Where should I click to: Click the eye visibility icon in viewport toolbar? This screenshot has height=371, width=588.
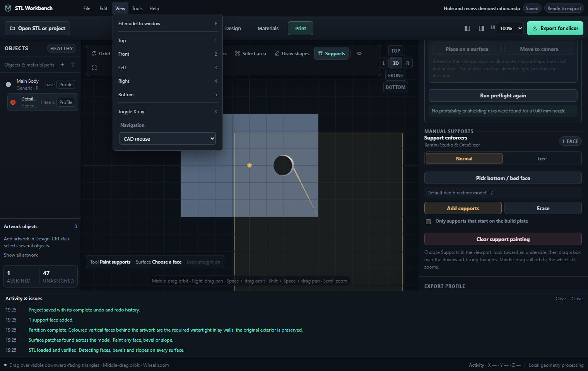[x=359, y=54]
